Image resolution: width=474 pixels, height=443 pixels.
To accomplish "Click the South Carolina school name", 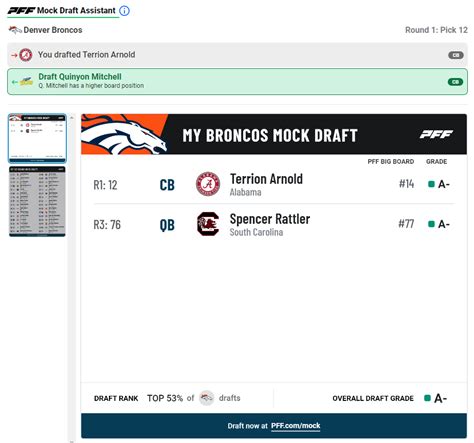I will [x=256, y=232].
